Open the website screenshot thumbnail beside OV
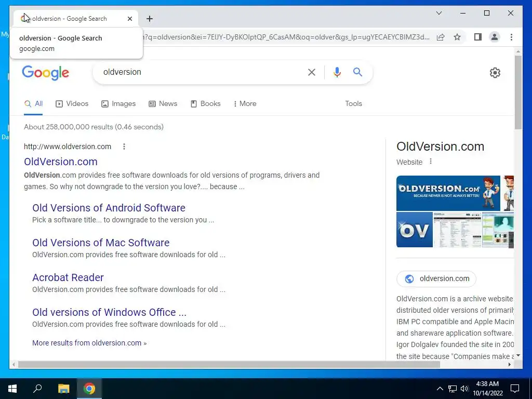The height and width of the screenshot is (399, 532). coord(457,230)
